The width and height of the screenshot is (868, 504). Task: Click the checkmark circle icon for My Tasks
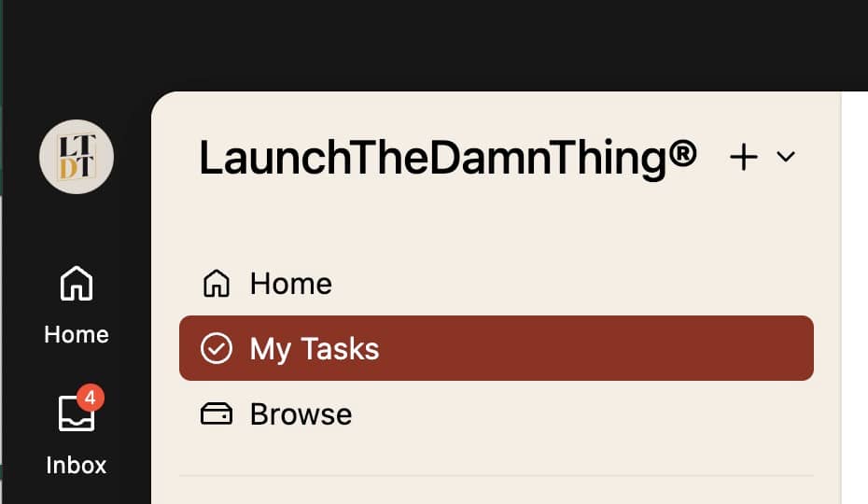pyautogui.click(x=217, y=349)
